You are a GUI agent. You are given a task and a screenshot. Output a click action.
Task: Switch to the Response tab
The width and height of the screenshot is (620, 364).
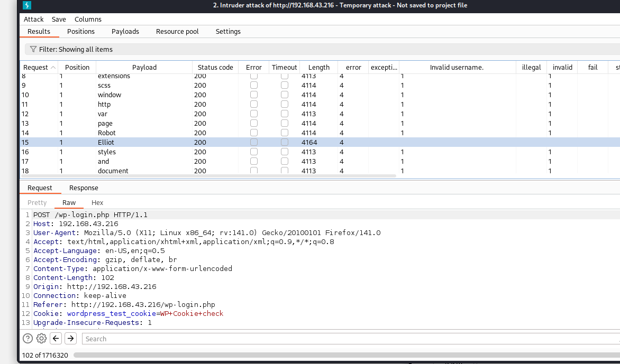84,188
